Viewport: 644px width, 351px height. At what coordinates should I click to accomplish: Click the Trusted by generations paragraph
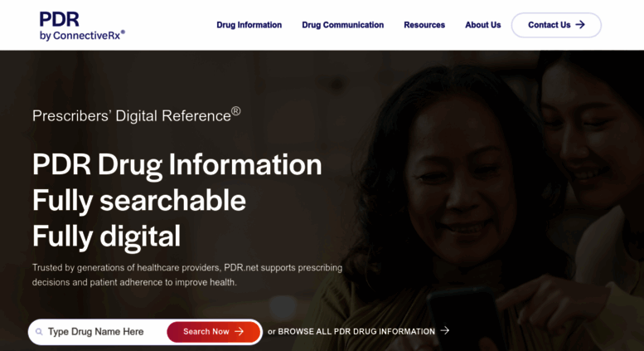pos(187,275)
